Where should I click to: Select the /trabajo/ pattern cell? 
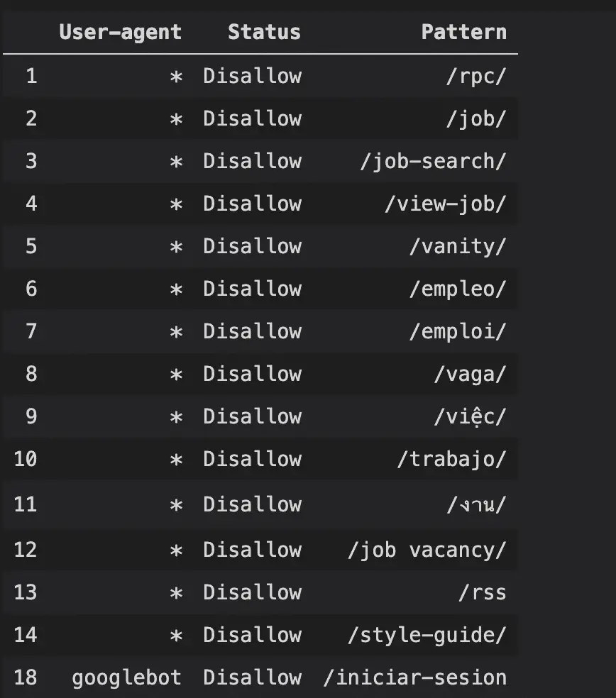click(451, 460)
